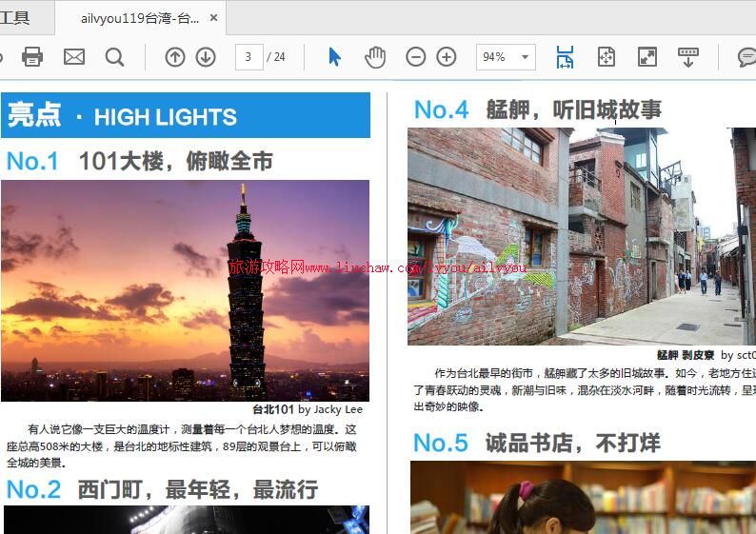Image resolution: width=756 pixels, height=534 pixels.
Task: Open the comment bubble tool
Action: pyautogui.click(x=746, y=57)
